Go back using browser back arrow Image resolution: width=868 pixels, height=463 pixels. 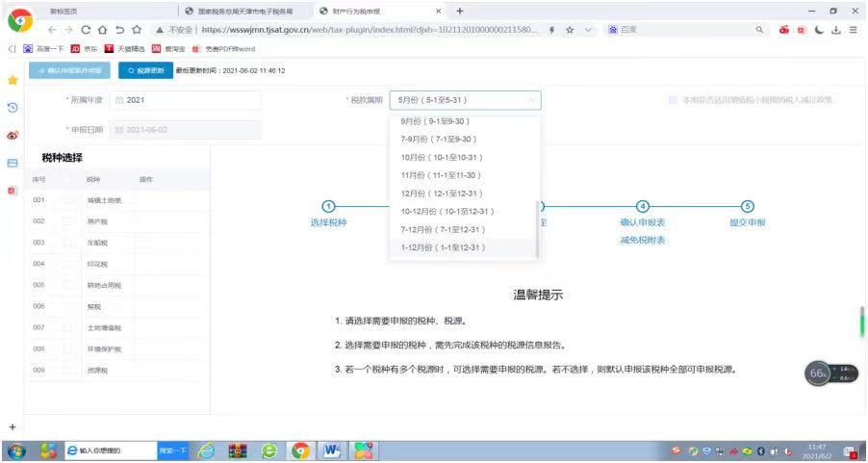53,30
